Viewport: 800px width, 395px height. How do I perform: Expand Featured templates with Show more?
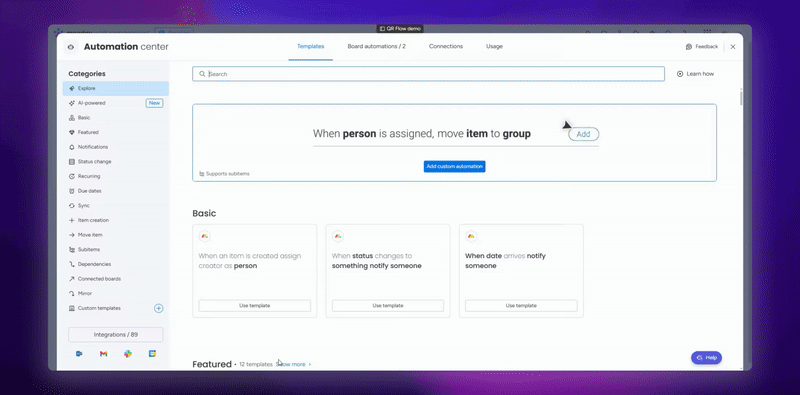coord(293,364)
